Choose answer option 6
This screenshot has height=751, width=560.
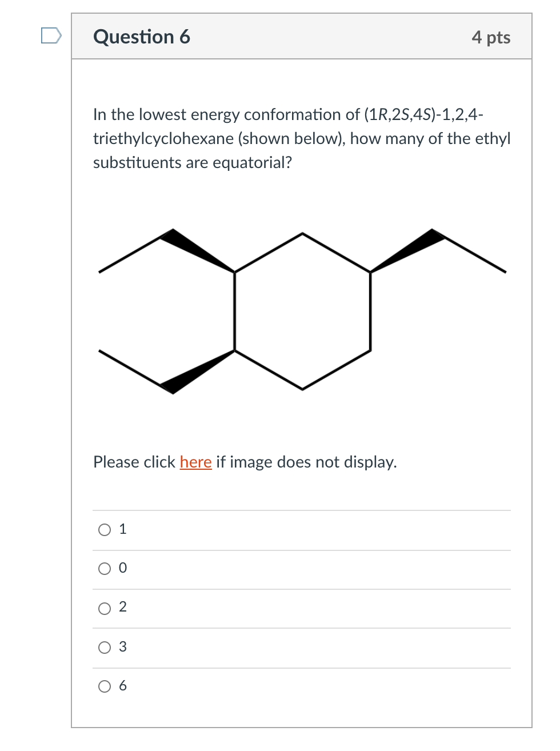tap(104, 686)
